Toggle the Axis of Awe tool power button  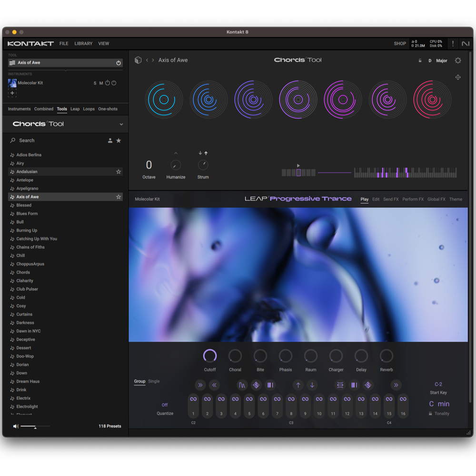119,62
